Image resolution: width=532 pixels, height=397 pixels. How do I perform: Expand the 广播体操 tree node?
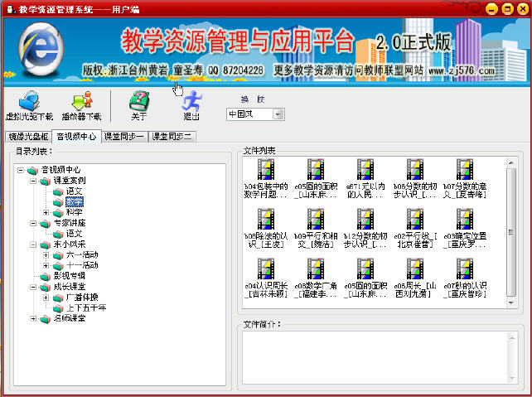[x=46, y=298]
